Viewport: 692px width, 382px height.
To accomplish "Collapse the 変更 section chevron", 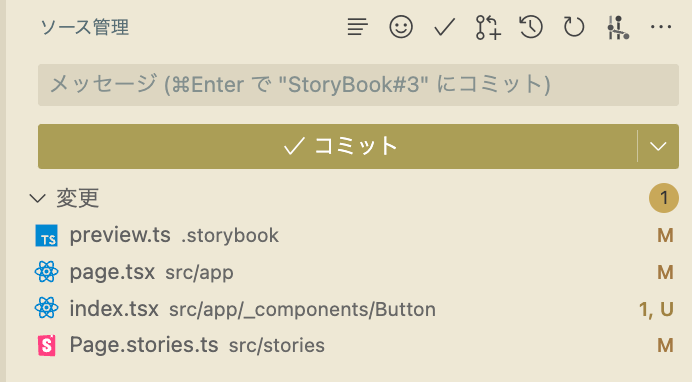I will [x=38, y=198].
